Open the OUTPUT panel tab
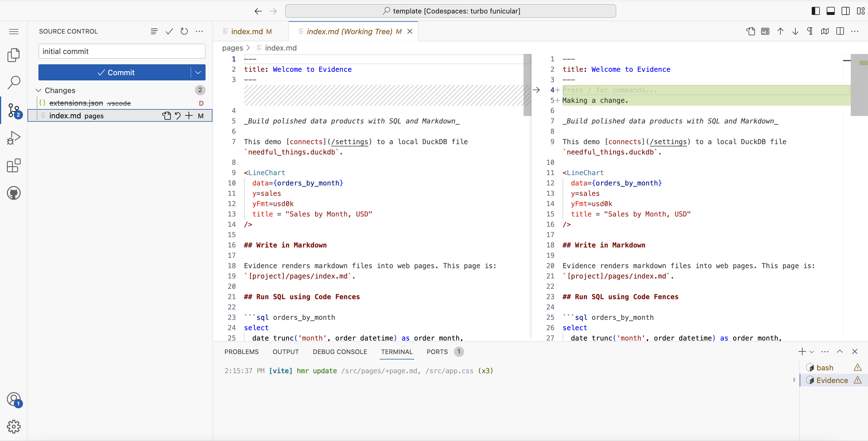 286,352
